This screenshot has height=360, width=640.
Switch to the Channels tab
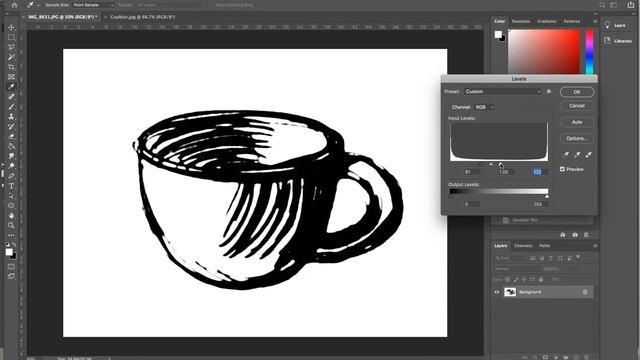coord(523,246)
